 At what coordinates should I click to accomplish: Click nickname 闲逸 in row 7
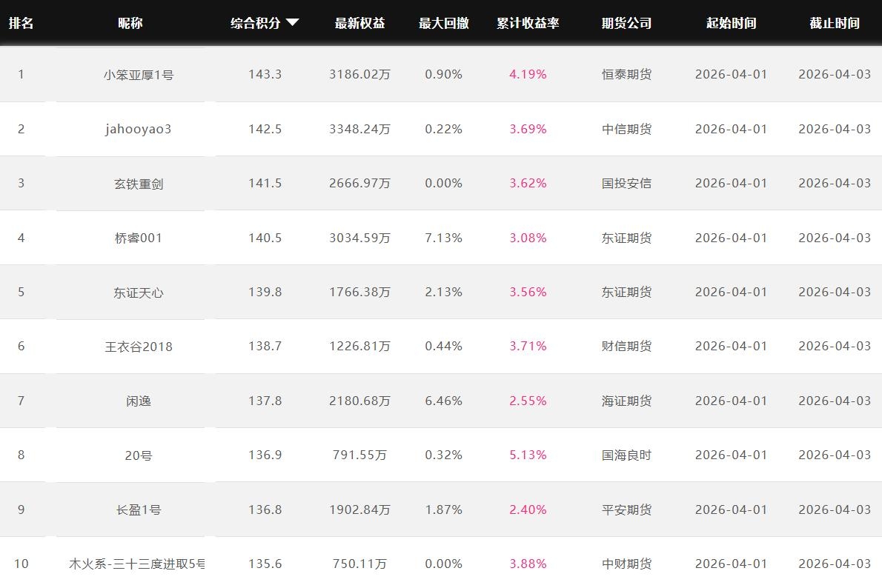click(x=139, y=401)
